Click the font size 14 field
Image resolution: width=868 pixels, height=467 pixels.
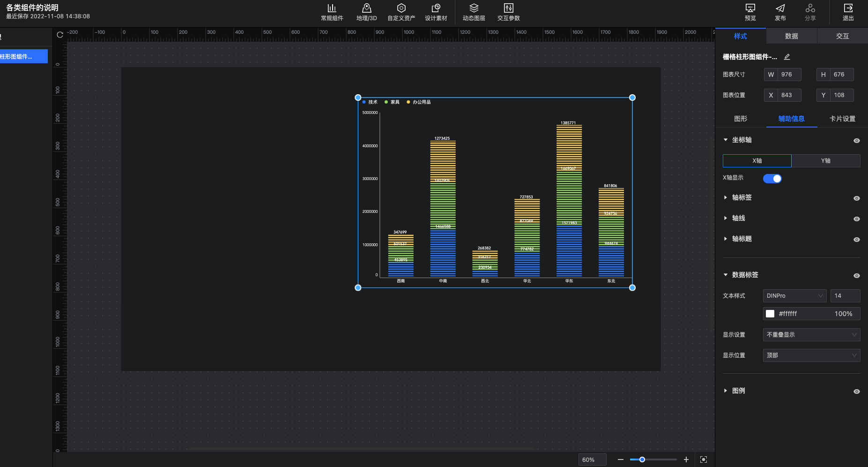point(846,296)
